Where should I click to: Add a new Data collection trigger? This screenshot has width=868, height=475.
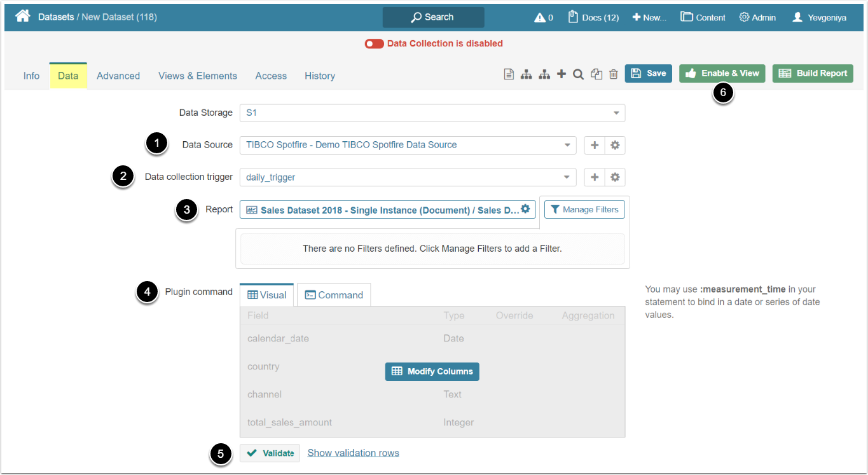tap(595, 177)
